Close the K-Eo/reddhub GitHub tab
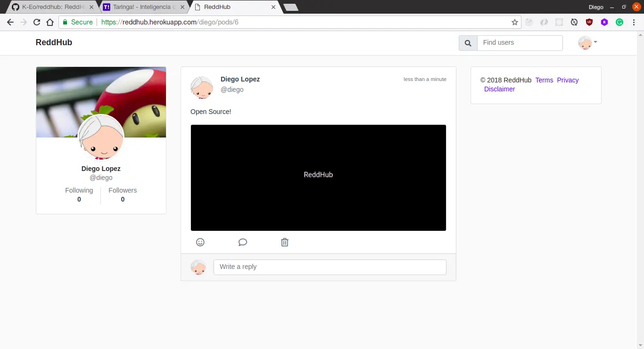This screenshot has height=349, width=644. tap(91, 7)
